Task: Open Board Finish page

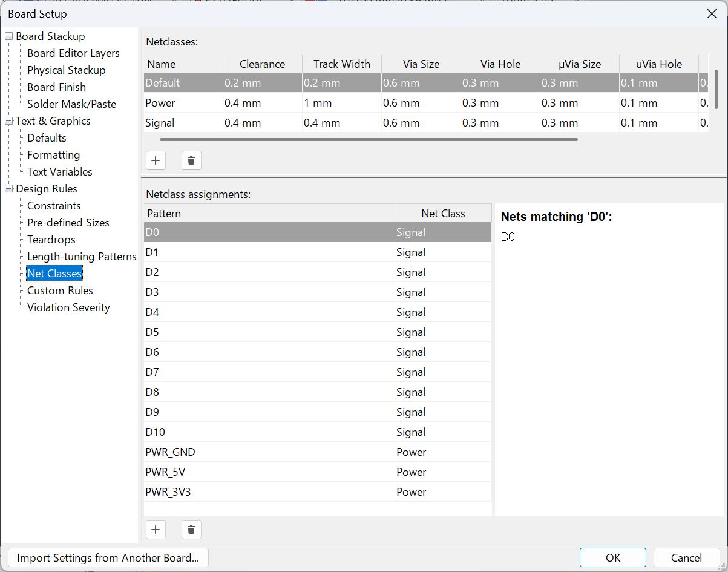Action: click(x=56, y=87)
